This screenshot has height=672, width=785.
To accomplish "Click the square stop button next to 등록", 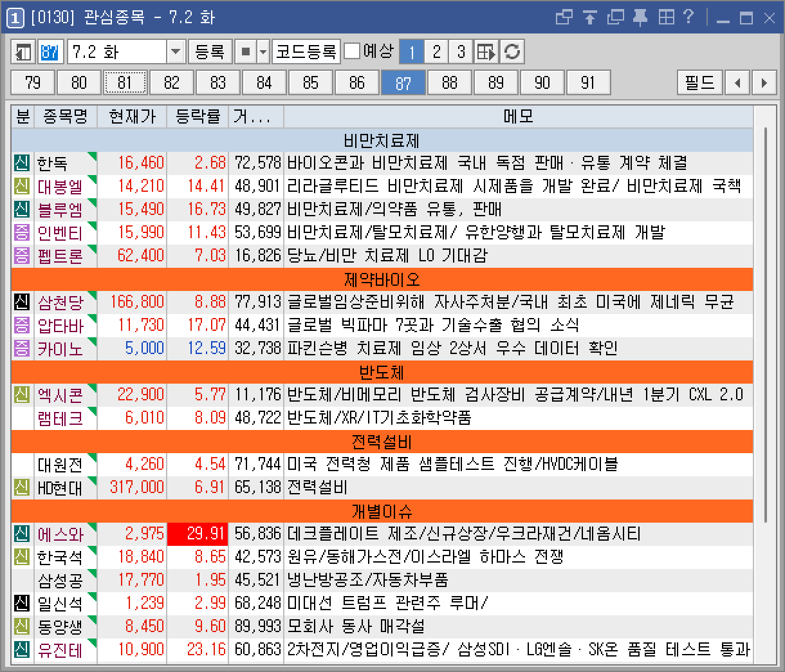I will (x=245, y=51).
